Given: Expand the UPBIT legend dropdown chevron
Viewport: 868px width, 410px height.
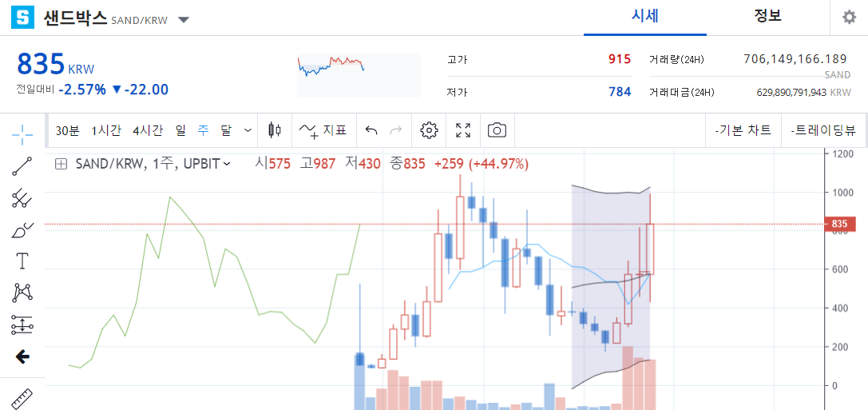Looking at the screenshot, I should tap(227, 164).
